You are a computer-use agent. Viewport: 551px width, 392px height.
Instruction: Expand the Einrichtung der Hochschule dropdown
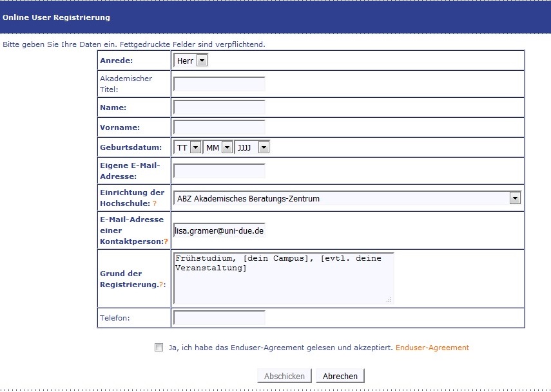(x=347, y=198)
